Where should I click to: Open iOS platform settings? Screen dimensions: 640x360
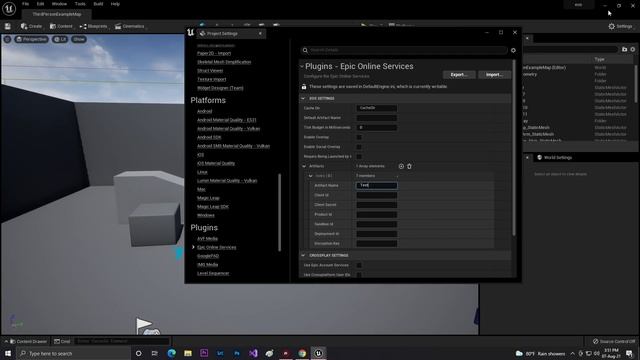pyautogui.click(x=200, y=155)
